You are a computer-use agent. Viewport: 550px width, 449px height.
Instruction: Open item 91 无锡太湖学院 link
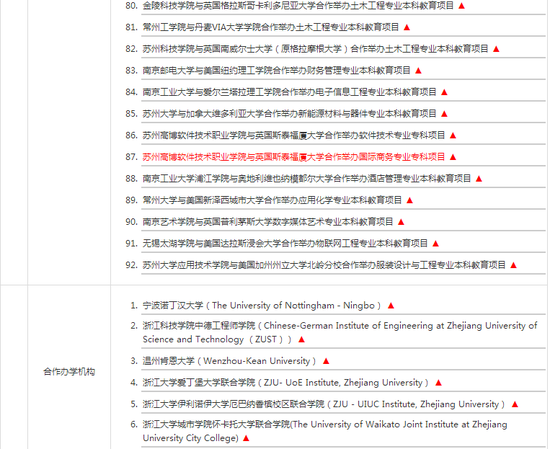(x=285, y=243)
